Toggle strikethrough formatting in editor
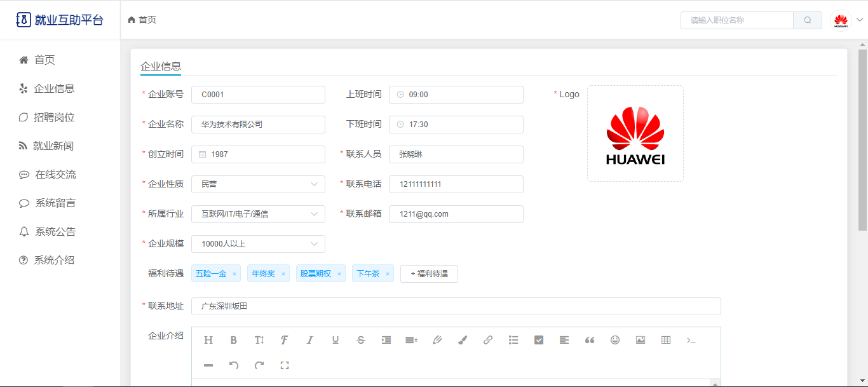The width and height of the screenshot is (868, 387). coord(361,340)
